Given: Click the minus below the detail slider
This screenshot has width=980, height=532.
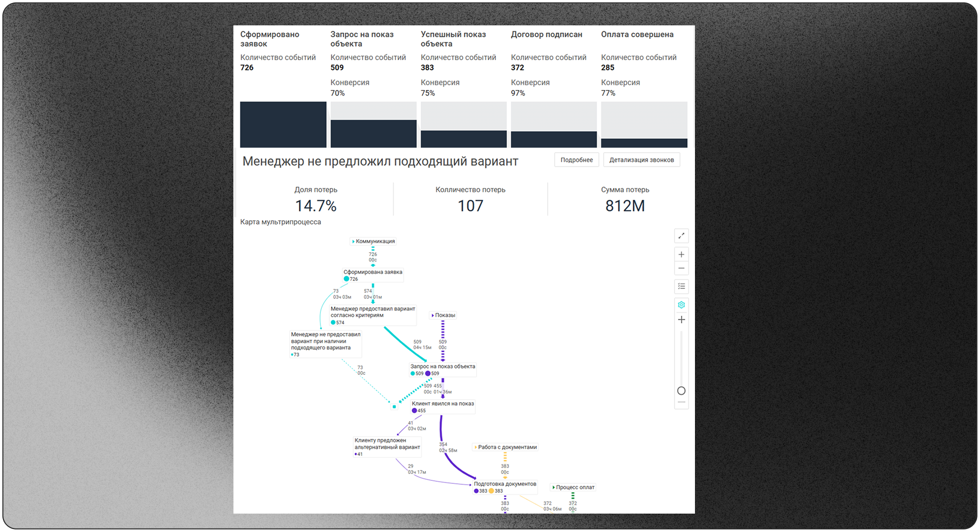Looking at the screenshot, I should 681,402.
